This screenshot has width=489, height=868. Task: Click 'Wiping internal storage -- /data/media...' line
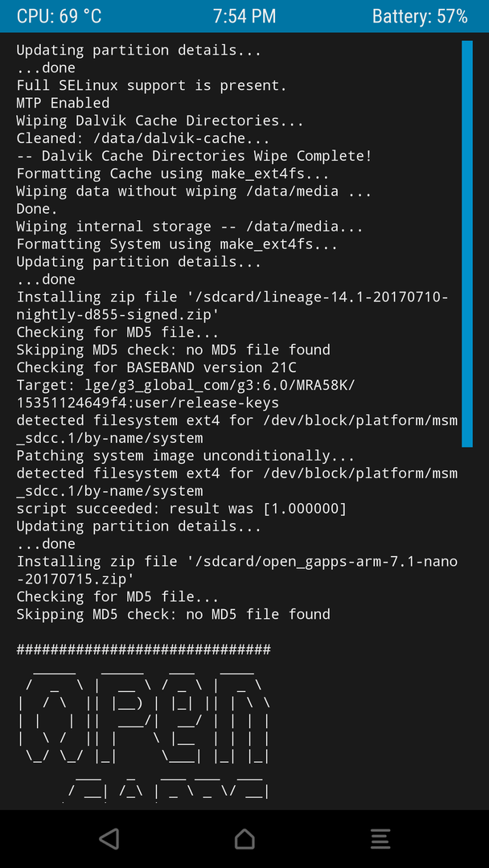[189, 226]
